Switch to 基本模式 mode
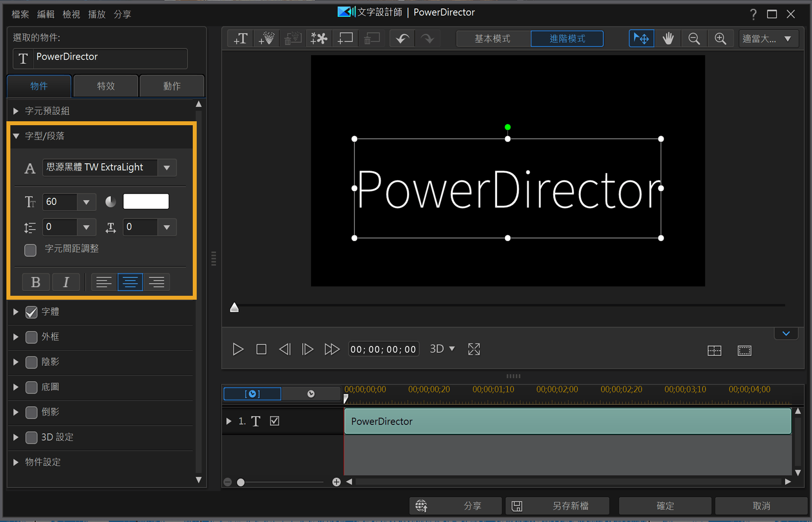 pyautogui.click(x=493, y=38)
